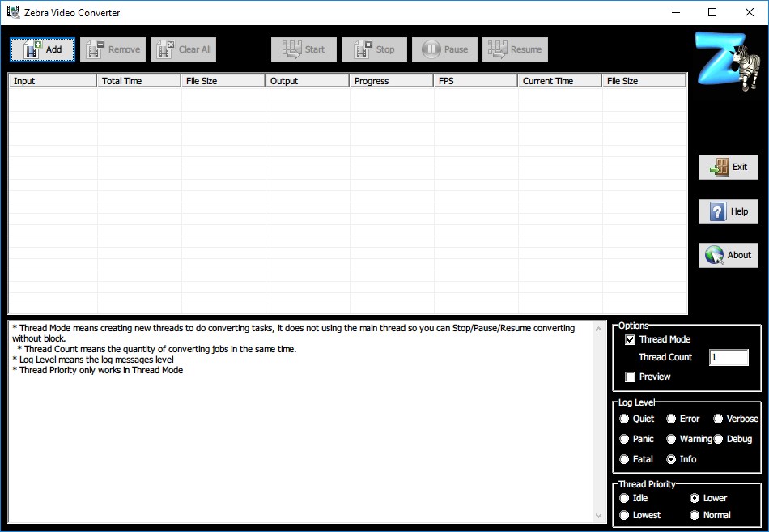Set thread priority to Normal
Screen dimensions: 769x532
(x=695, y=515)
